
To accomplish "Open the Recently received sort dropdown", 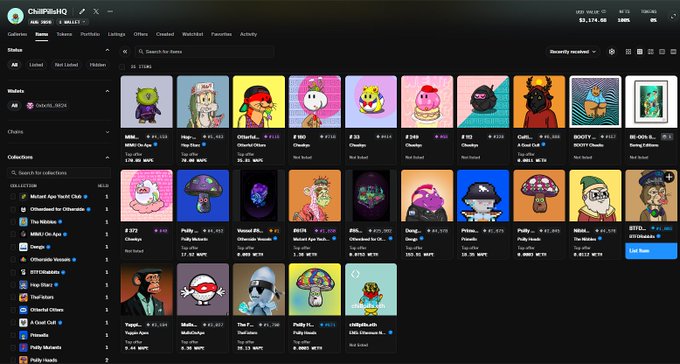I will click(573, 52).
